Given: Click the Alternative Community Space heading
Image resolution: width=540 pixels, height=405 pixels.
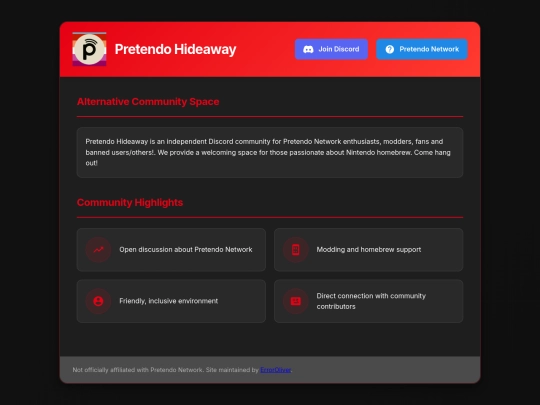Looking at the screenshot, I should (148, 102).
